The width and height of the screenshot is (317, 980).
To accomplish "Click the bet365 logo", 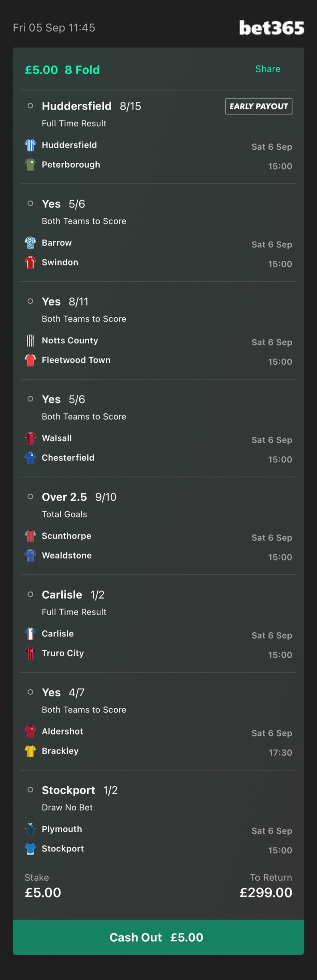I will pyautogui.click(x=271, y=28).
